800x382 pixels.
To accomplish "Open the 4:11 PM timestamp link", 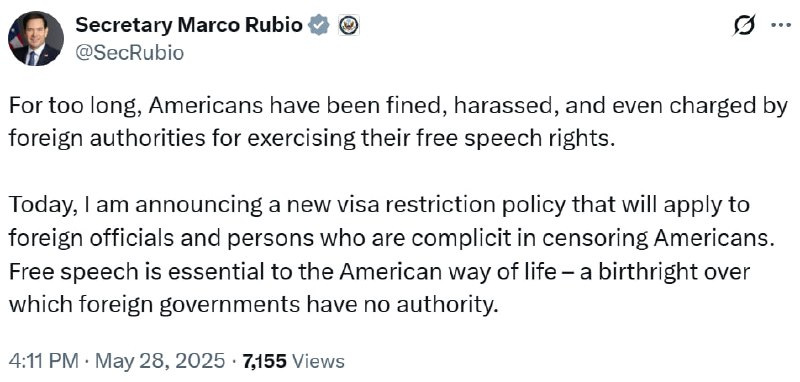I will click(44, 361).
